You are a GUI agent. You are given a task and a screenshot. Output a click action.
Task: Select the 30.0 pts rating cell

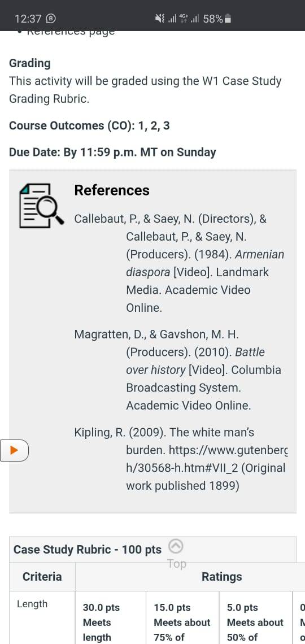(111, 617)
